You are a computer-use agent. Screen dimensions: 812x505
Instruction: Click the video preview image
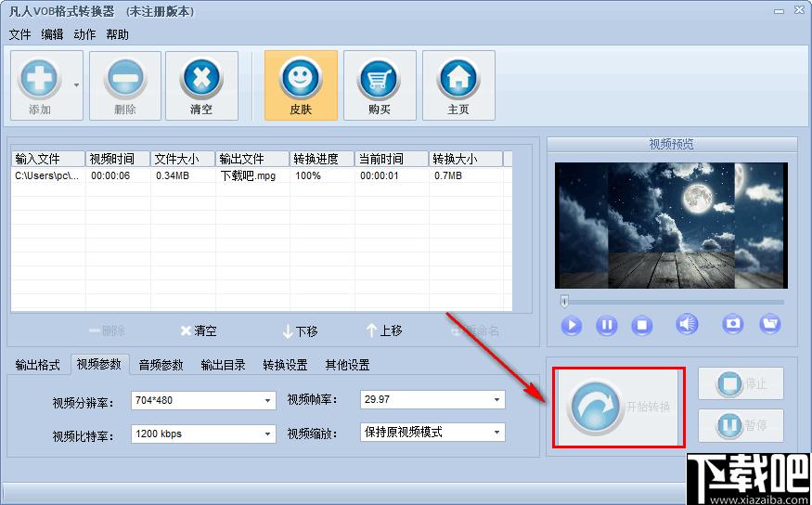click(x=671, y=226)
